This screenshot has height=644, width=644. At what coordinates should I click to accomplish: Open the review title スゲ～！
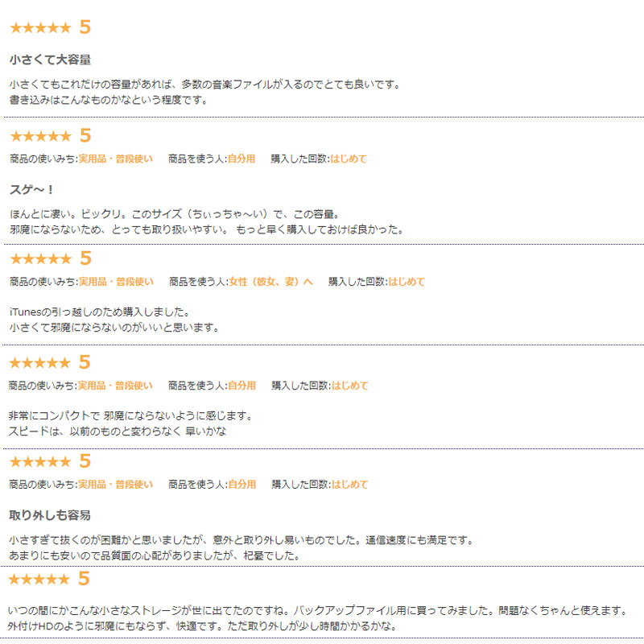point(31,190)
